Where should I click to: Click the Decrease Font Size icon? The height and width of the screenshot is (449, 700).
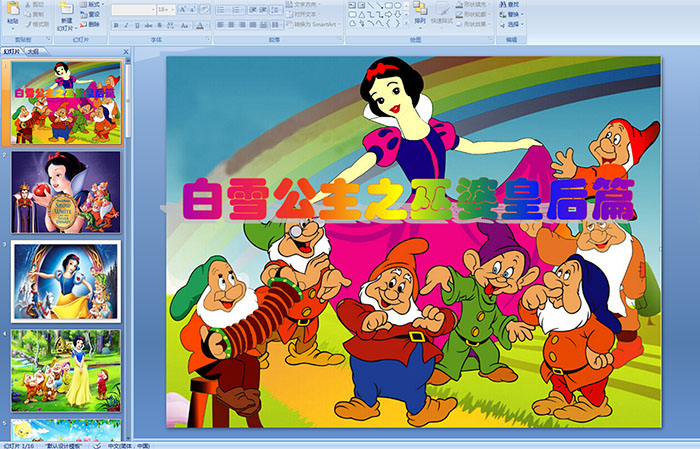[x=192, y=9]
